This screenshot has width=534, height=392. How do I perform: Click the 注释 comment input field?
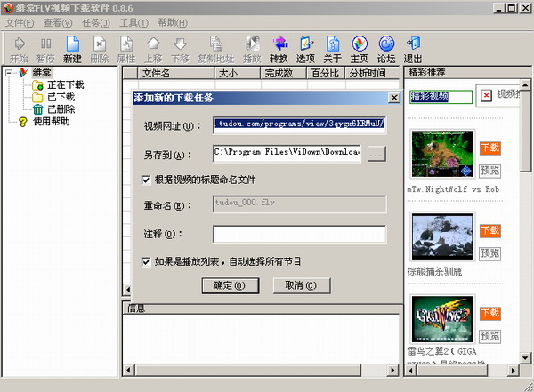pyautogui.click(x=299, y=234)
